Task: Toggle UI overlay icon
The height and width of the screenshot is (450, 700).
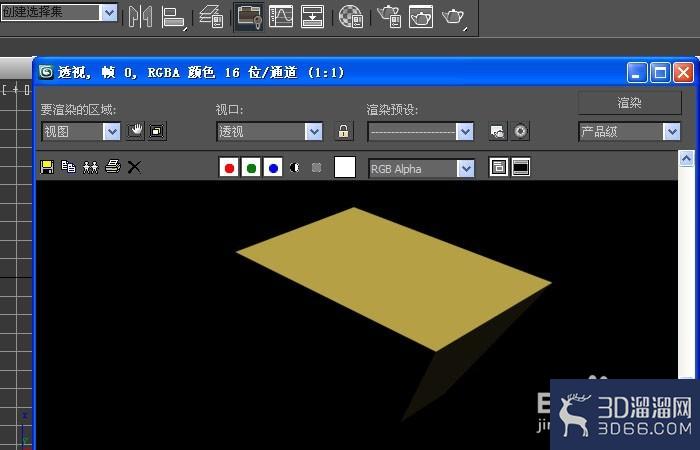Action: (x=498, y=167)
